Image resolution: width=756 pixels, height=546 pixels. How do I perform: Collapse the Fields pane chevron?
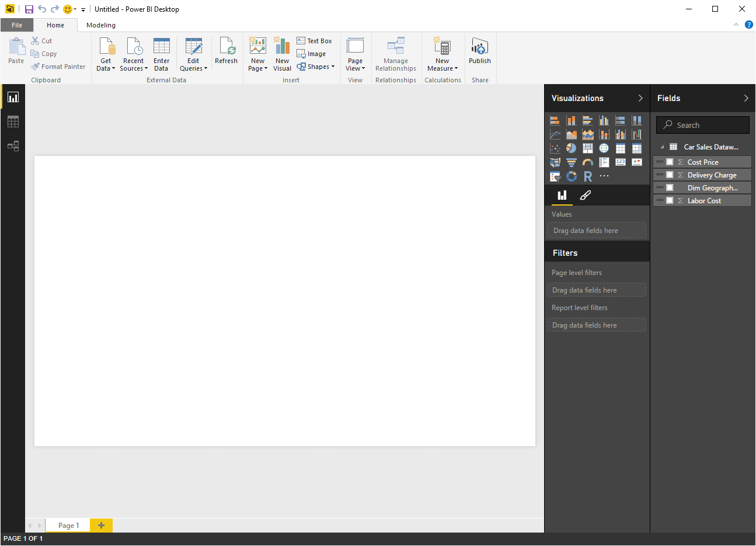[746, 98]
